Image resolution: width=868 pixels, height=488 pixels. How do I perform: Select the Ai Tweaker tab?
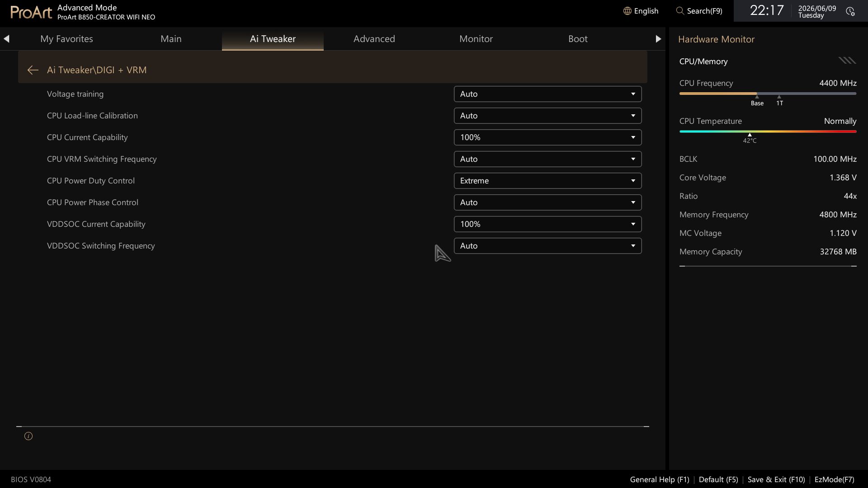[x=273, y=39]
